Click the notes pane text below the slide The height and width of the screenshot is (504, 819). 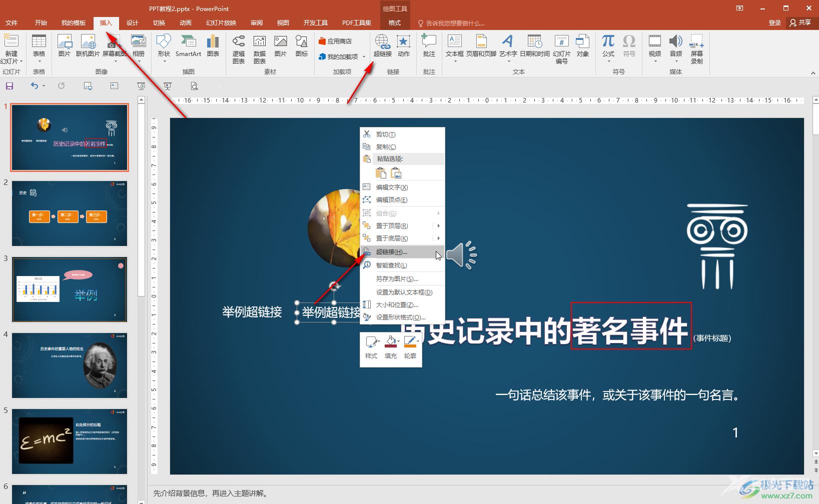[x=210, y=493]
